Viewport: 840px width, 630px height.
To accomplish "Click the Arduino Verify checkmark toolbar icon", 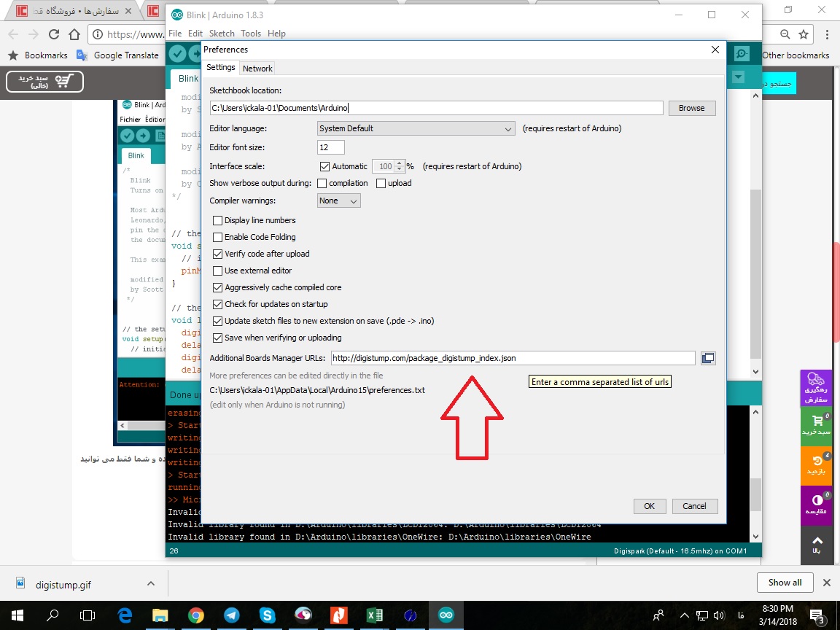I will (x=178, y=53).
